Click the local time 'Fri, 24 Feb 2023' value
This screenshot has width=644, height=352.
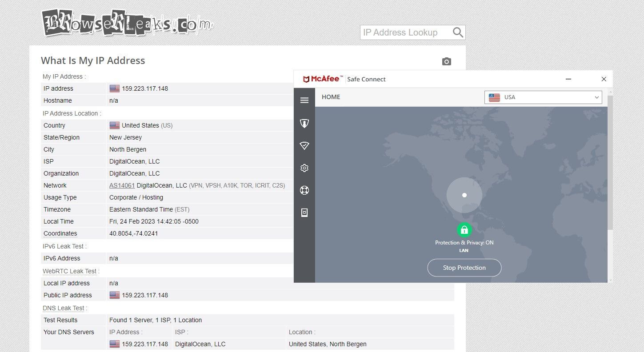[154, 221]
